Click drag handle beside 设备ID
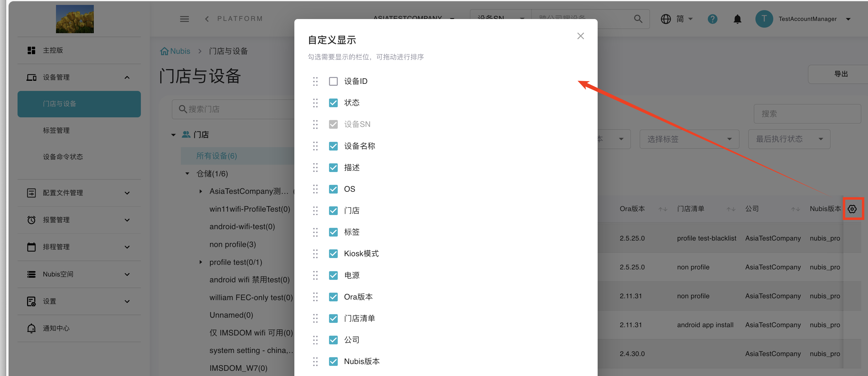The height and width of the screenshot is (376, 868). [x=315, y=81]
